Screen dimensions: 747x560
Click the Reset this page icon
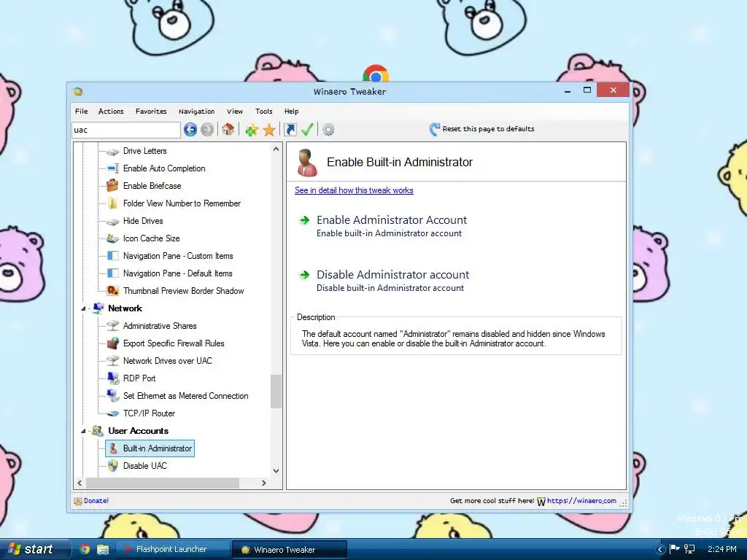point(435,129)
